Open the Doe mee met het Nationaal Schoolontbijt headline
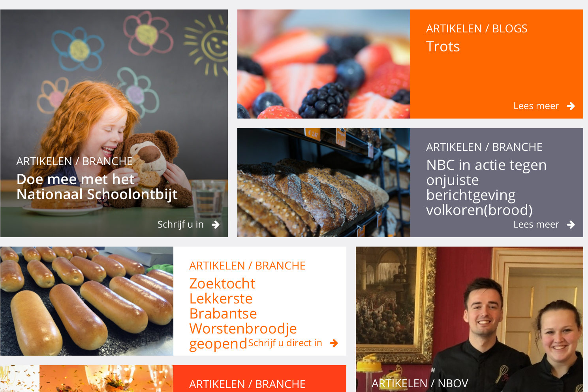 (97, 187)
